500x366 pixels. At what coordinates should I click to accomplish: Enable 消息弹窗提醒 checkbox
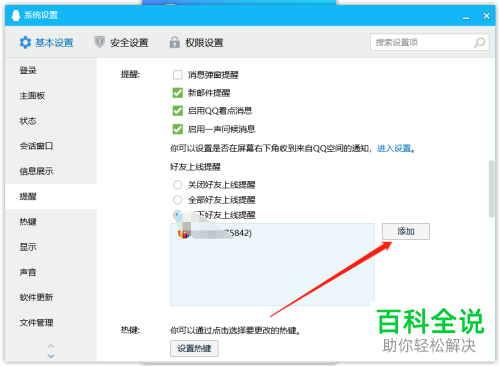tap(178, 75)
